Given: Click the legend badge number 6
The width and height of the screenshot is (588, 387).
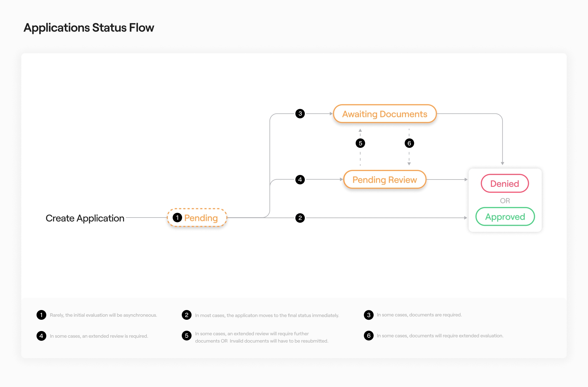Looking at the screenshot, I should (x=368, y=336).
